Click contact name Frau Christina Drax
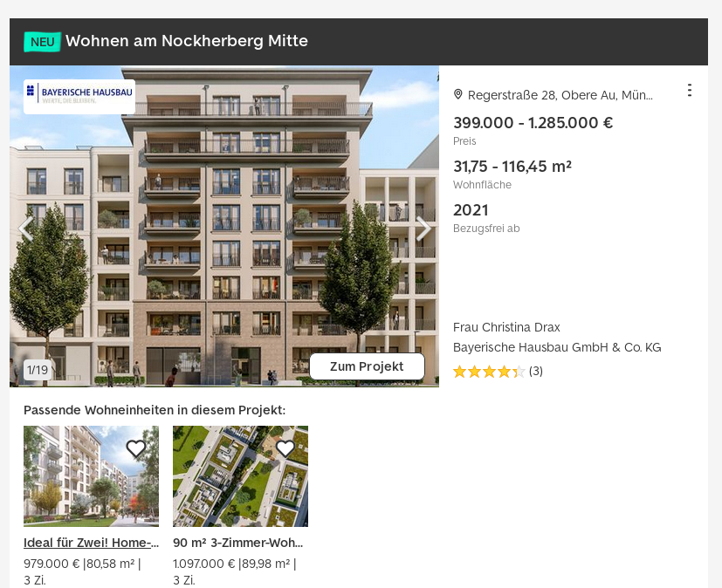The height and width of the screenshot is (588, 722). (506, 327)
